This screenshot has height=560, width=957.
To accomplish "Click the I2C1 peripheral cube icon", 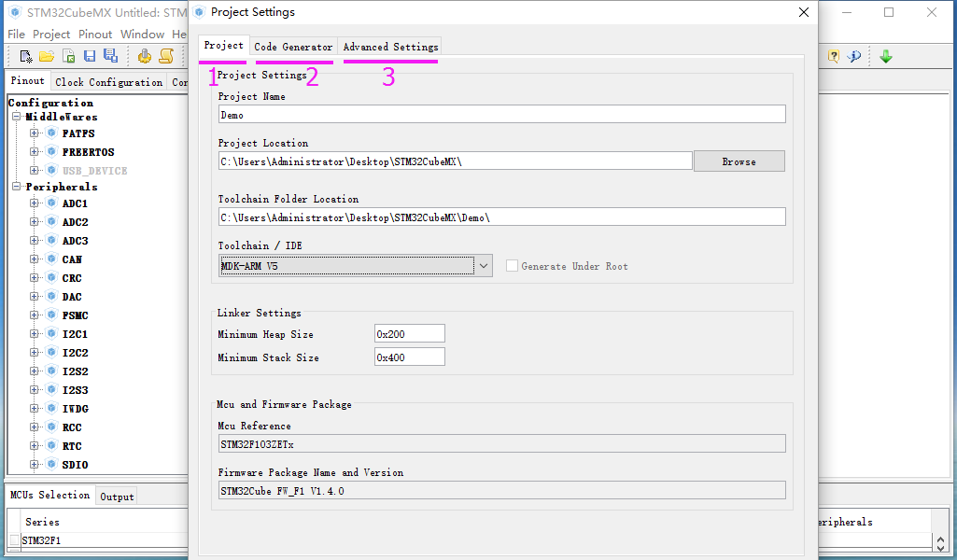I will coord(52,334).
